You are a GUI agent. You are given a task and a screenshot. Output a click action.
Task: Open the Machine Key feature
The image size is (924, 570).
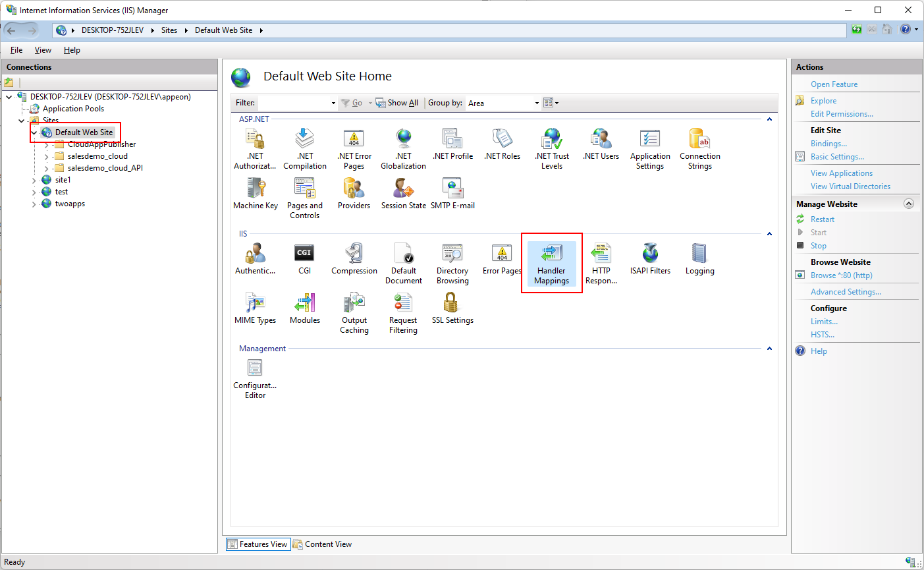[x=256, y=194]
